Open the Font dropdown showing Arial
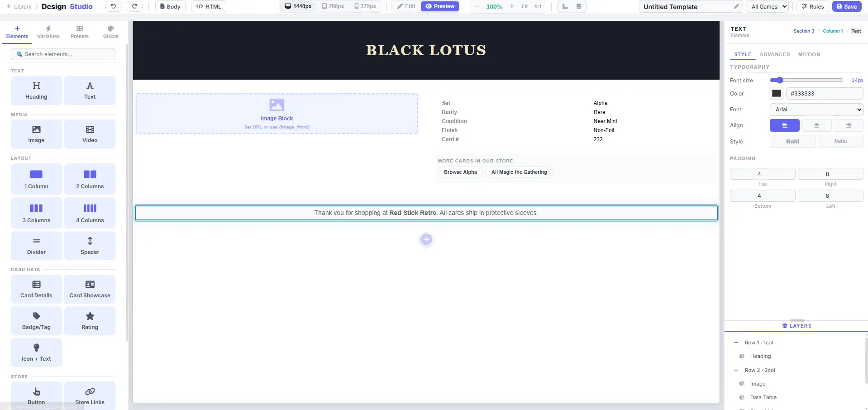This screenshot has width=868, height=410. (816, 110)
